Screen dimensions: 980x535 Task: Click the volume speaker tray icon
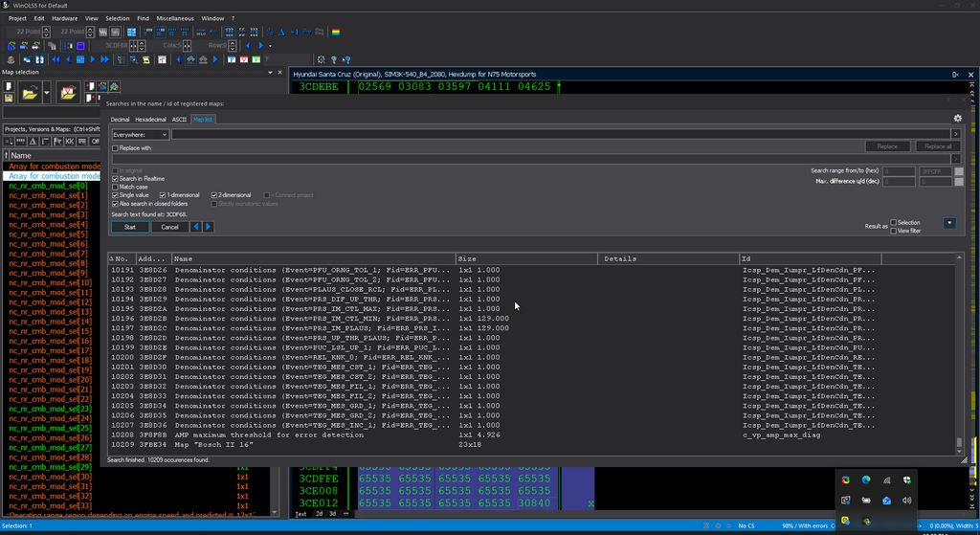pos(906,501)
